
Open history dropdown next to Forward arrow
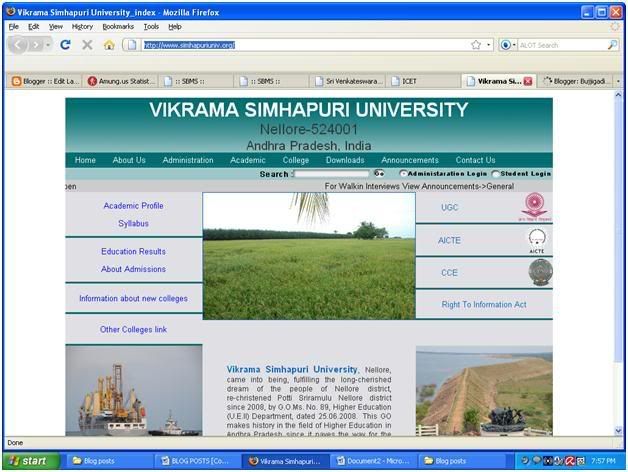tap(48, 45)
